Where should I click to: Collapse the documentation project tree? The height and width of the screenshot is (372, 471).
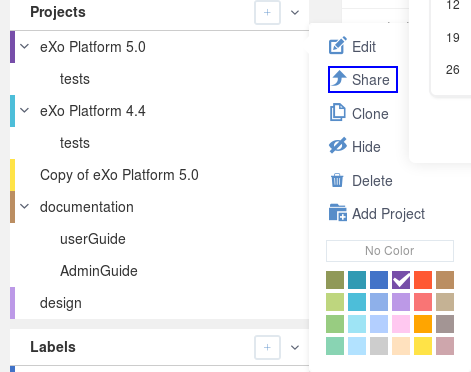click(25, 206)
